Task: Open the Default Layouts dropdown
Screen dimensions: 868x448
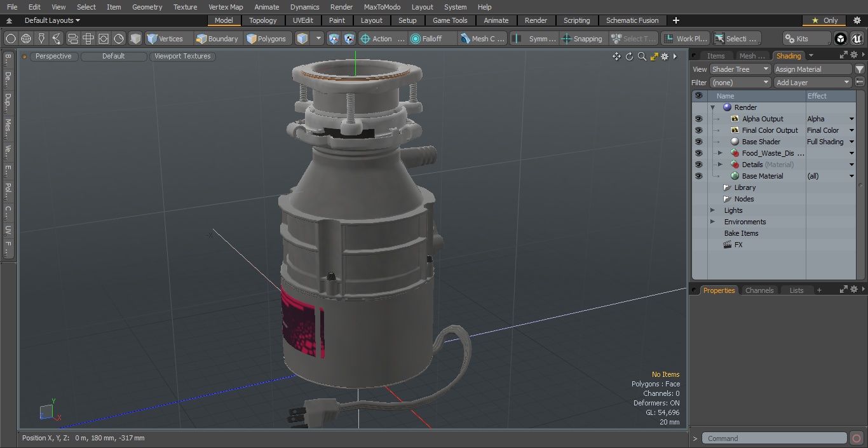Action: [x=52, y=20]
